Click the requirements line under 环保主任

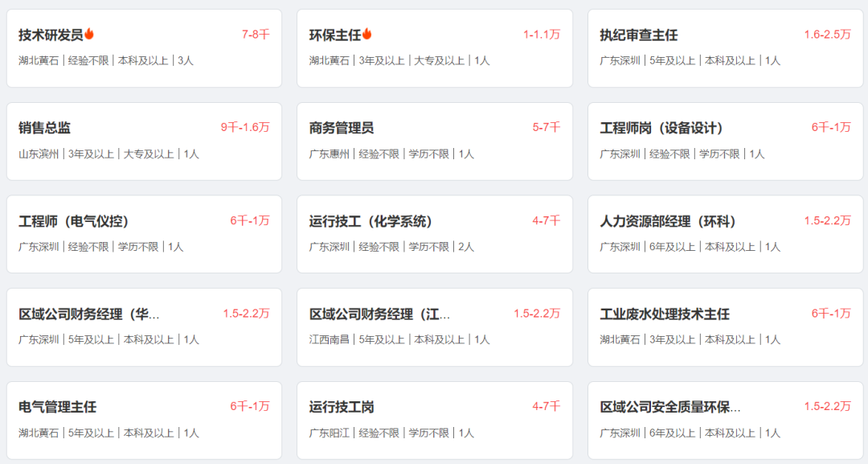click(x=399, y=60)
